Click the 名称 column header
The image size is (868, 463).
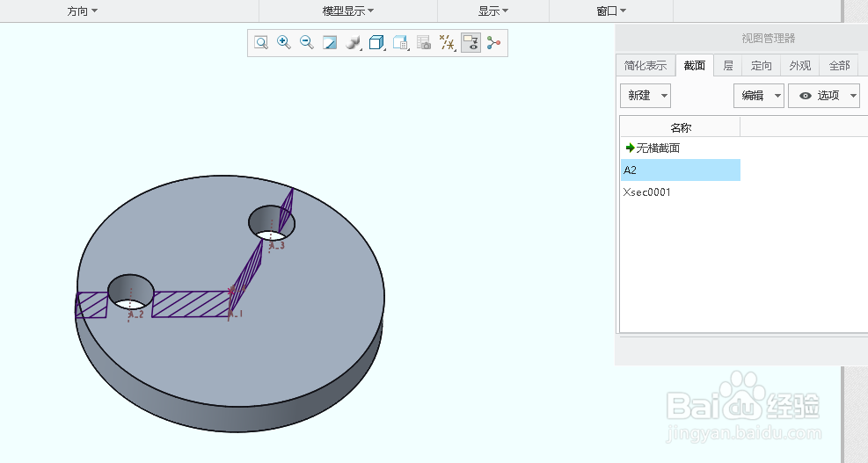[x=681, y=127]
